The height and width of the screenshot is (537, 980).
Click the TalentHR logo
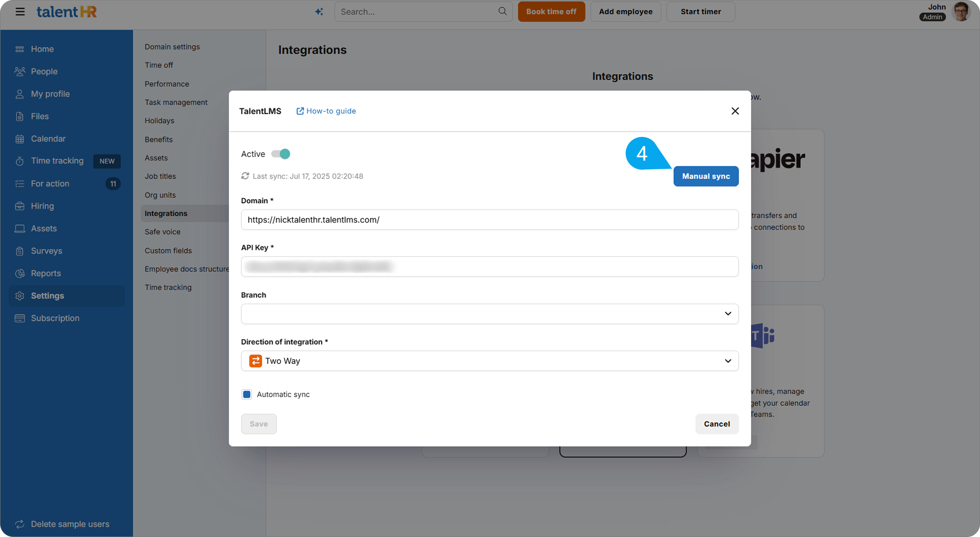[66, 11]
